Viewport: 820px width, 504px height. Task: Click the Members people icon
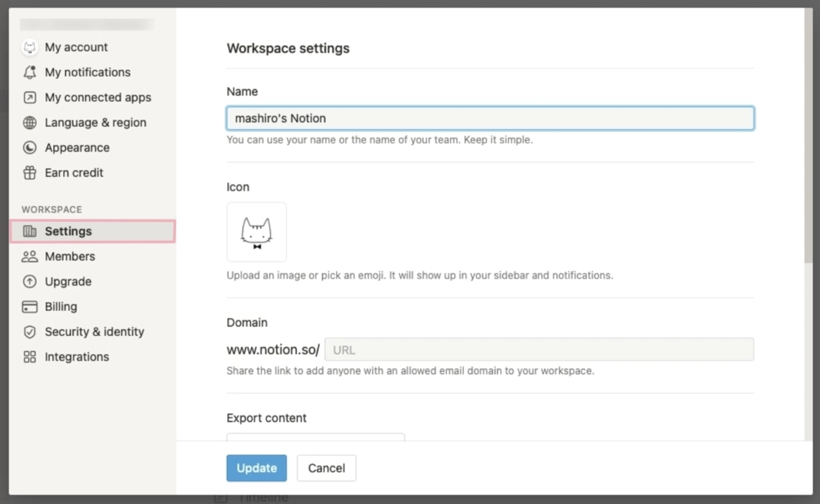click(x=30, y=256)
